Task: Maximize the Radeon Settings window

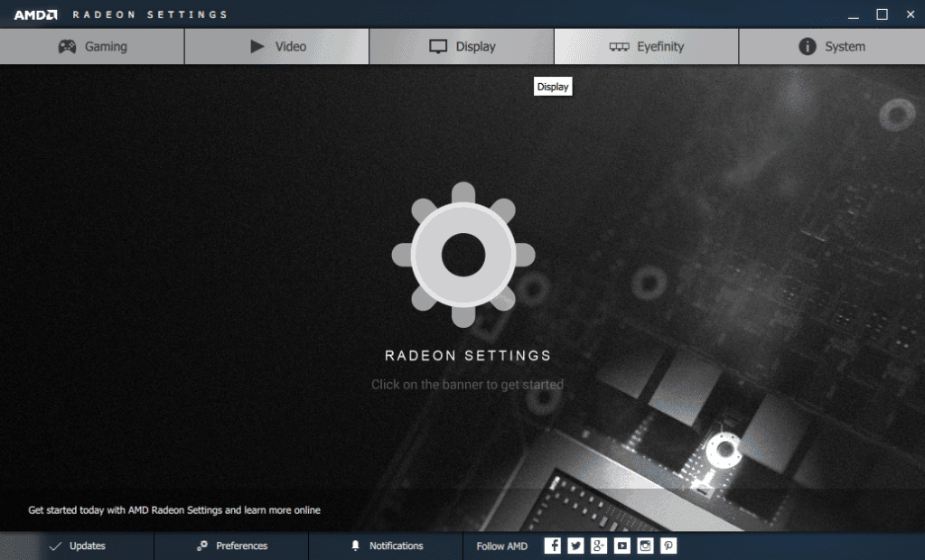Action: (x=882, y=14)
